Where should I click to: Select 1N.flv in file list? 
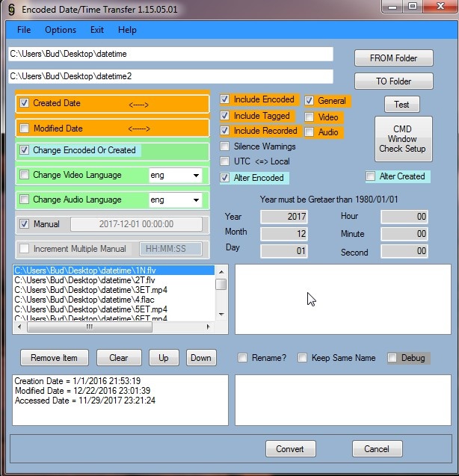coord(114,271)
